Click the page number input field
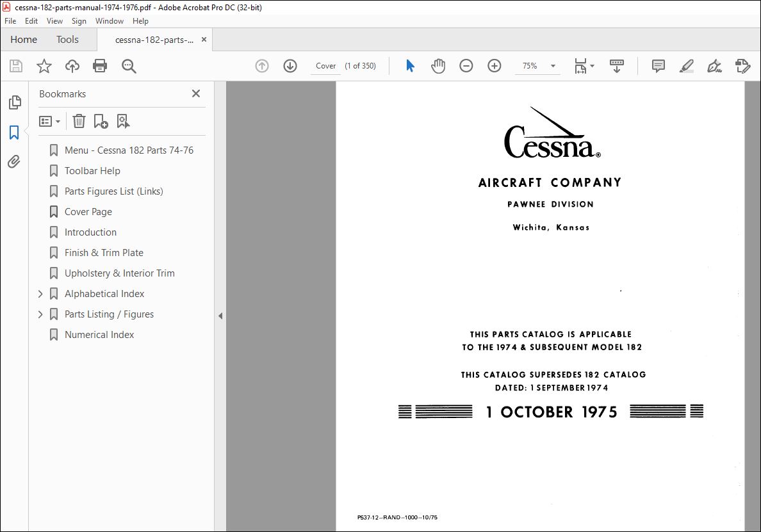Screen dimensions: 761x532 tap(325, 66)
